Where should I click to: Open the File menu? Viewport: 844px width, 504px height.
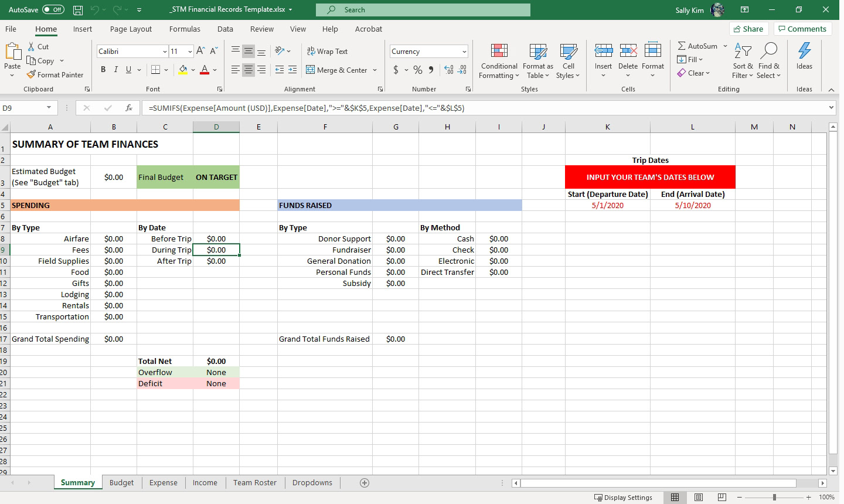point(11,29)
